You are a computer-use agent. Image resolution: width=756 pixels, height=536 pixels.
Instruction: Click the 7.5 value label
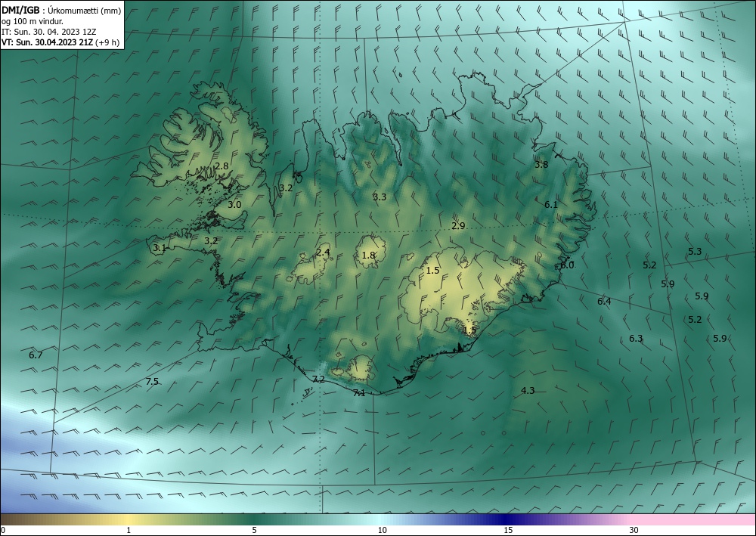[152, 382]
